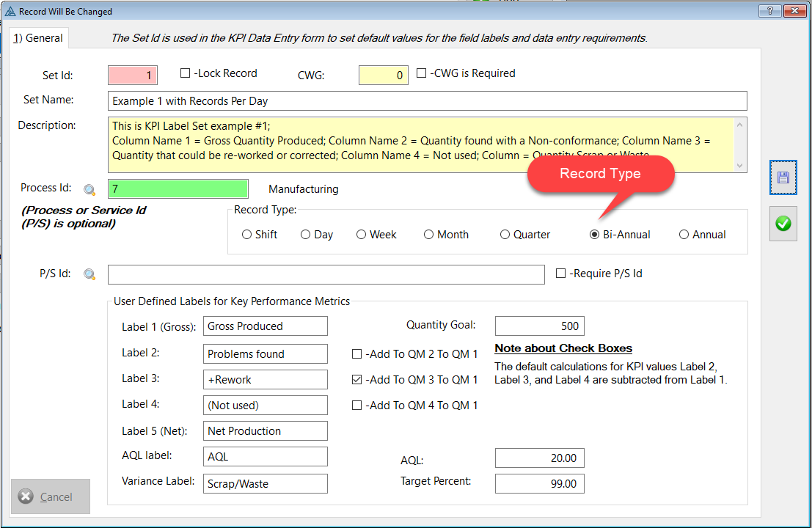This screenshot has height=528, width=812.
Task: Click the Record Type callout bubble
Action: 601,174
